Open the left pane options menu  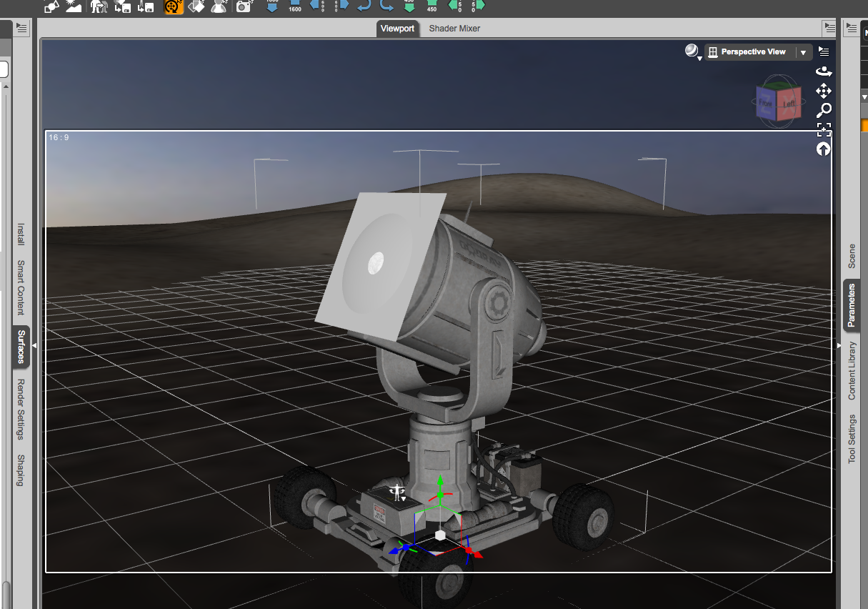[21, 29]
